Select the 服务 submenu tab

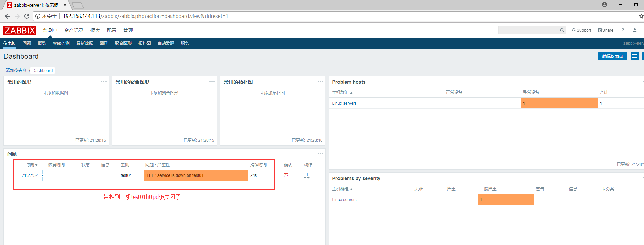pos(185,43)
